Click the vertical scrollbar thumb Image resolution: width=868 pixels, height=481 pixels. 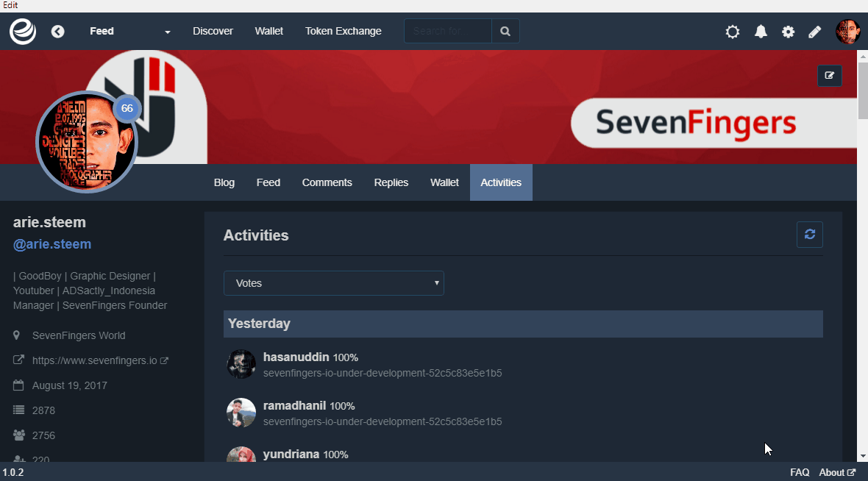(862, 90)
